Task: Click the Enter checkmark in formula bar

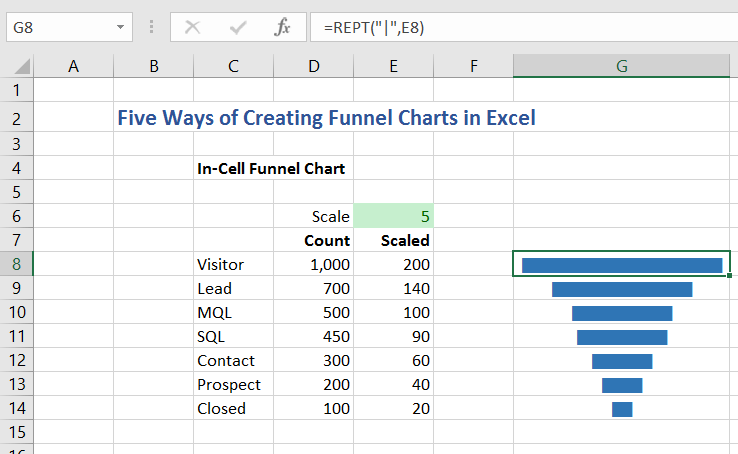Action: click(x=238, y=28)
